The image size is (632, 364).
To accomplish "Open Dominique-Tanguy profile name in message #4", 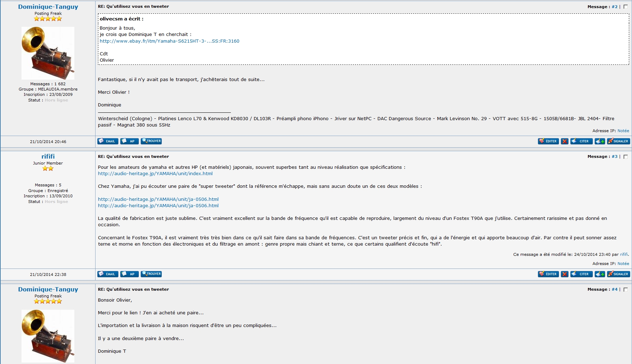I will 48,289.
